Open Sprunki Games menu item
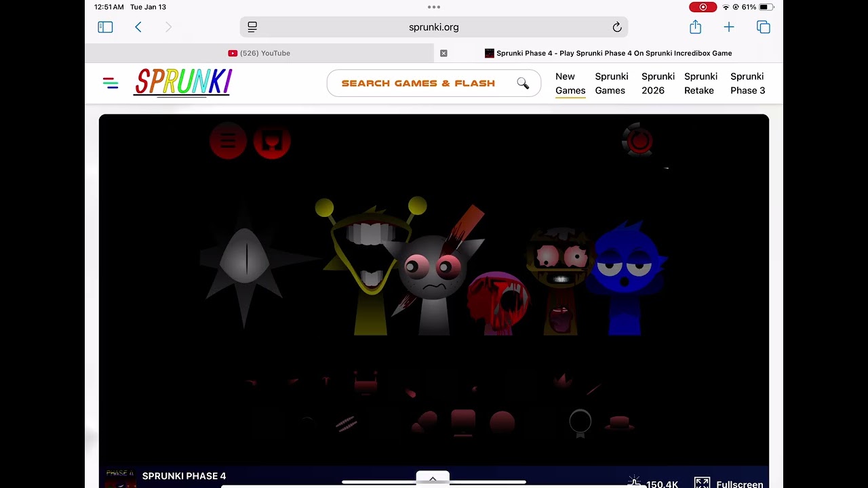 point(612,83)
